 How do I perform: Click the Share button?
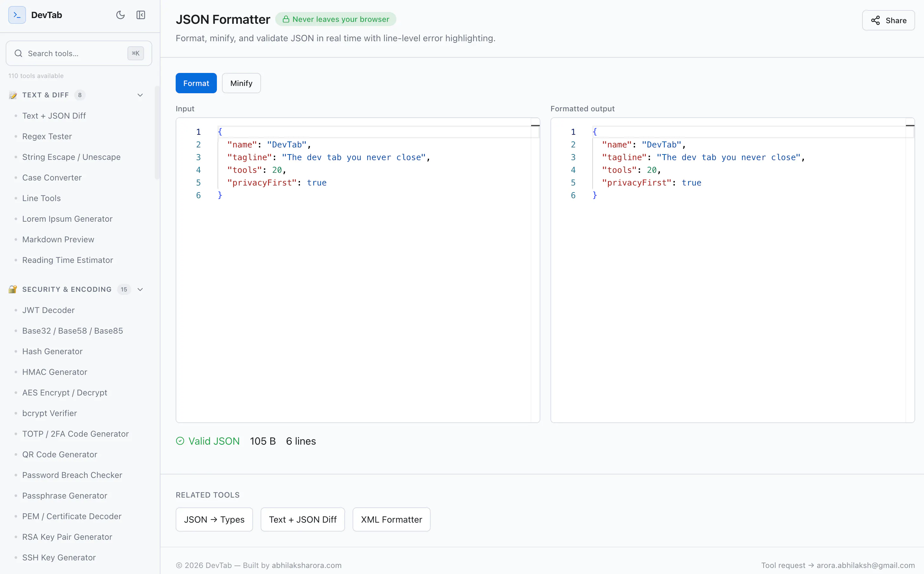coord(888,21)
